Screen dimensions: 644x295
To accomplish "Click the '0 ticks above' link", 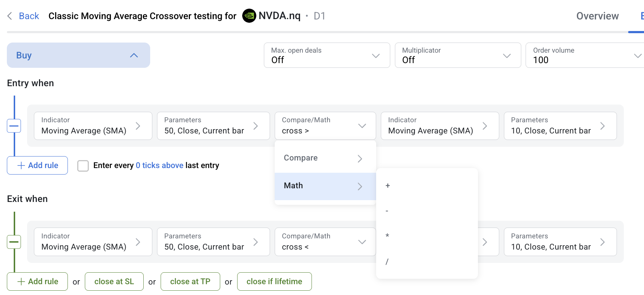I will (x=160, y=166).
